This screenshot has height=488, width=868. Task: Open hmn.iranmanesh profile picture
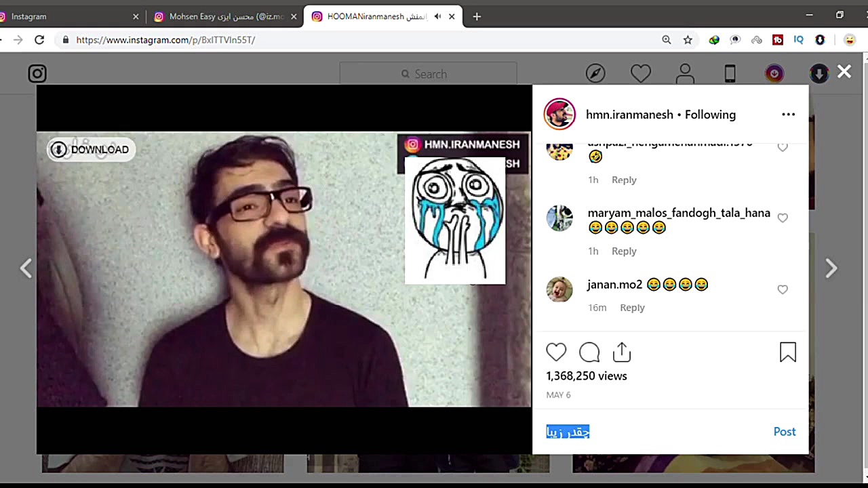[559, 115]
